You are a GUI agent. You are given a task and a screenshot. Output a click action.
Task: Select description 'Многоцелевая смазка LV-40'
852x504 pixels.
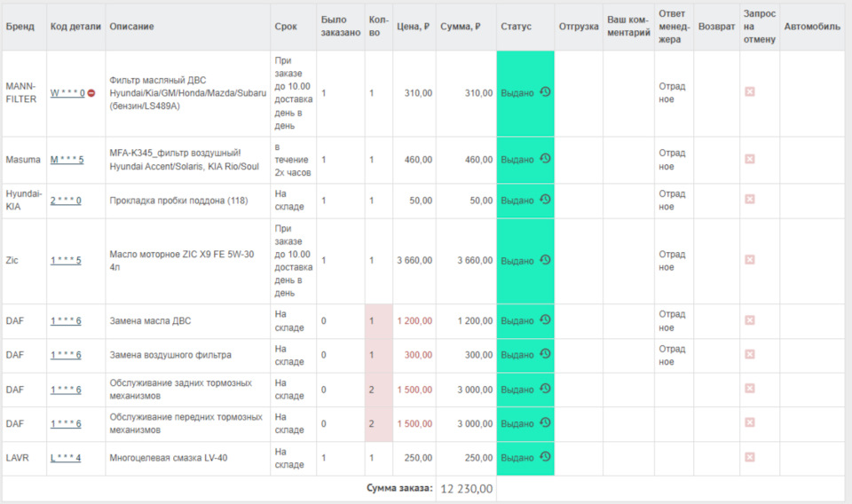pyautogui.click(x=169, y=458)
